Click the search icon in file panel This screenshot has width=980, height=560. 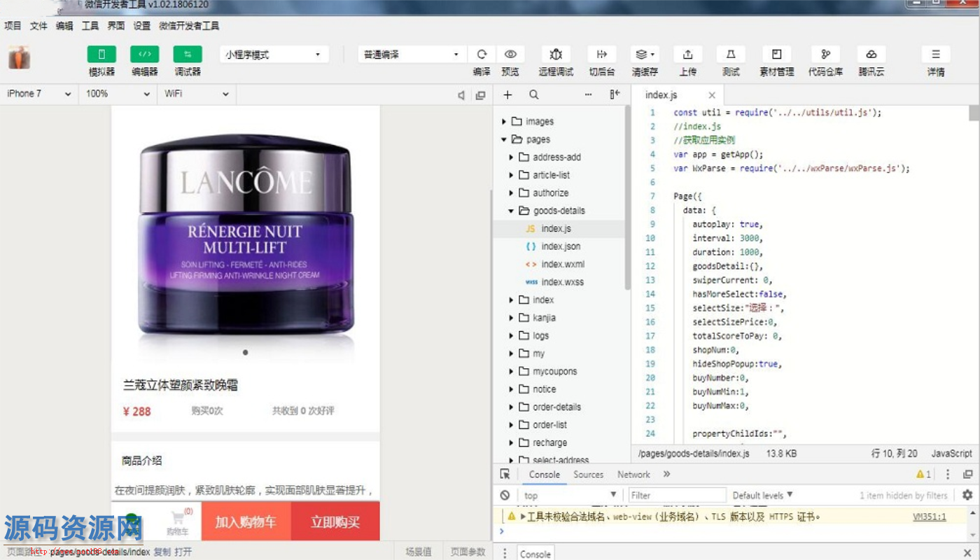tap(533, 94)
